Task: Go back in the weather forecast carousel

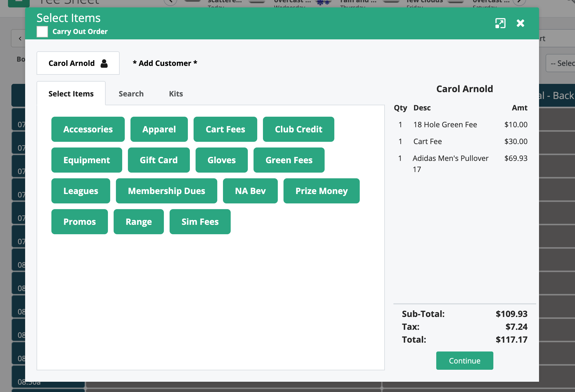Action: pyautogui.click(x=170, y=1)
